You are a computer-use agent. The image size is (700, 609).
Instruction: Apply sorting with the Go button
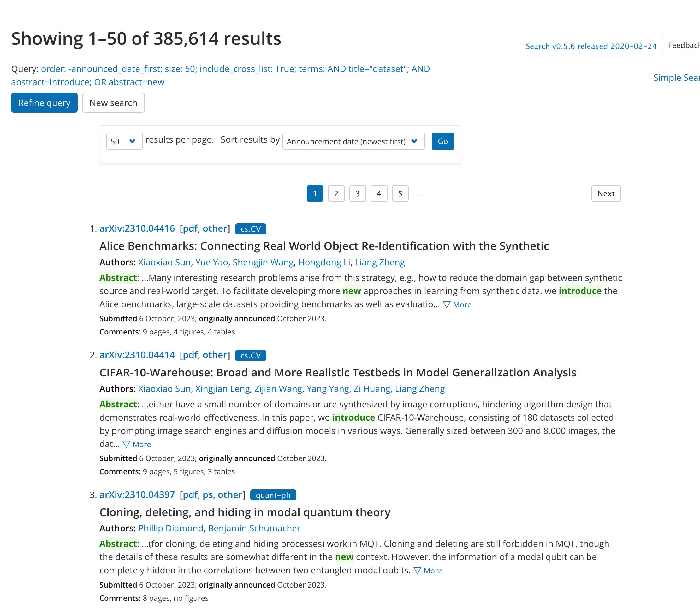coord(442,141)
